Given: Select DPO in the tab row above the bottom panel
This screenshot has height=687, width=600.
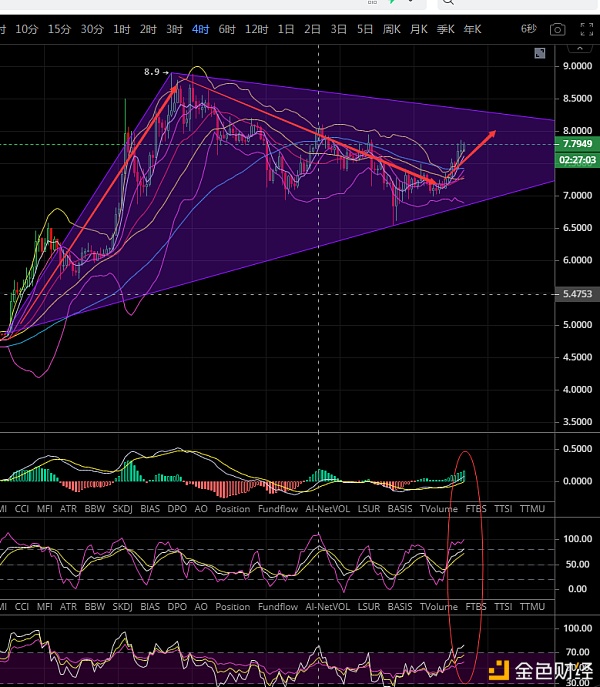Looking at the screenshot, I should point(177,607).
